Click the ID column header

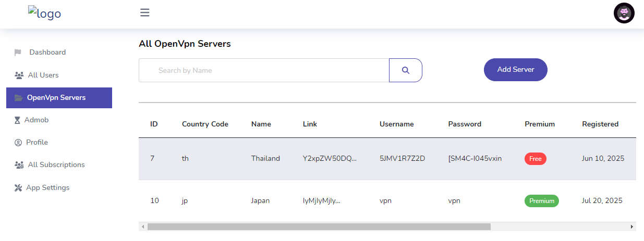coord(154,124)
